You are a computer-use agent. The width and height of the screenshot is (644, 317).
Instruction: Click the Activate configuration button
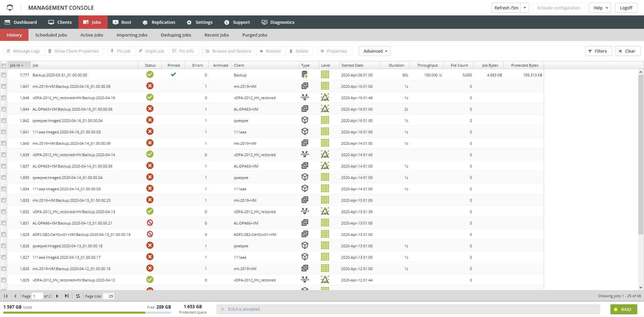click(x=558, y=8)
